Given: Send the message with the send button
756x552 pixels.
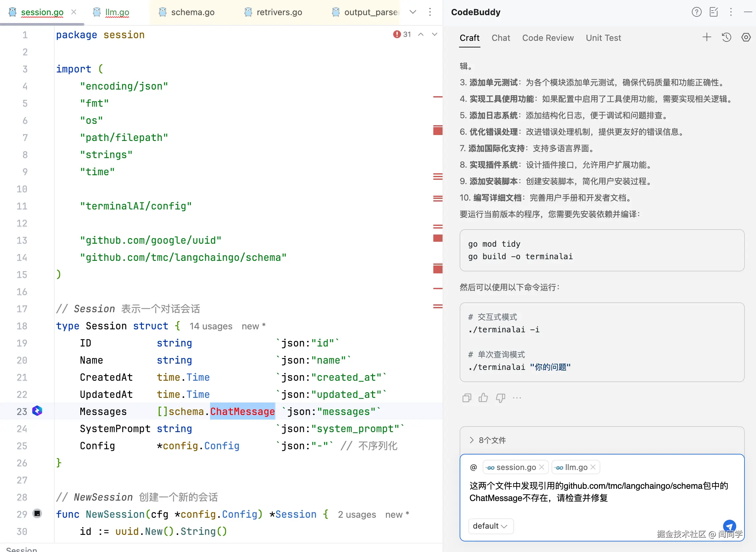Looking at the screenshot, I should coord(729,526).
